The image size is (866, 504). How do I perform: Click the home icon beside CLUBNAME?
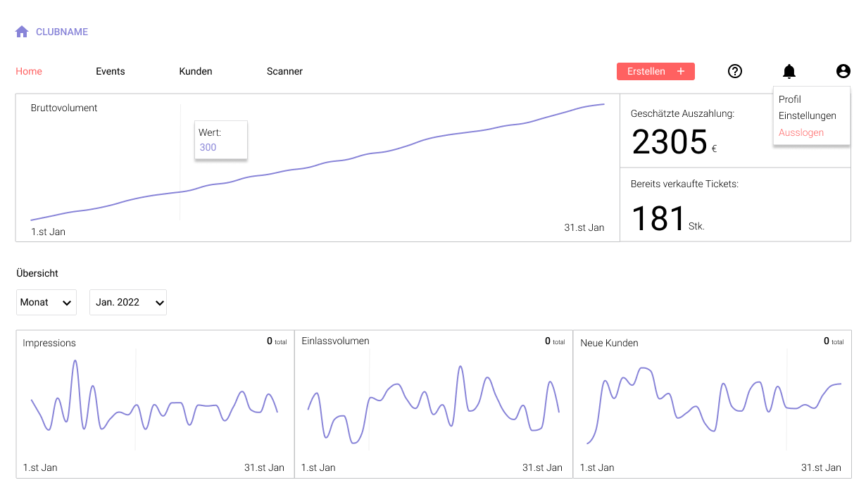[22, 32]
